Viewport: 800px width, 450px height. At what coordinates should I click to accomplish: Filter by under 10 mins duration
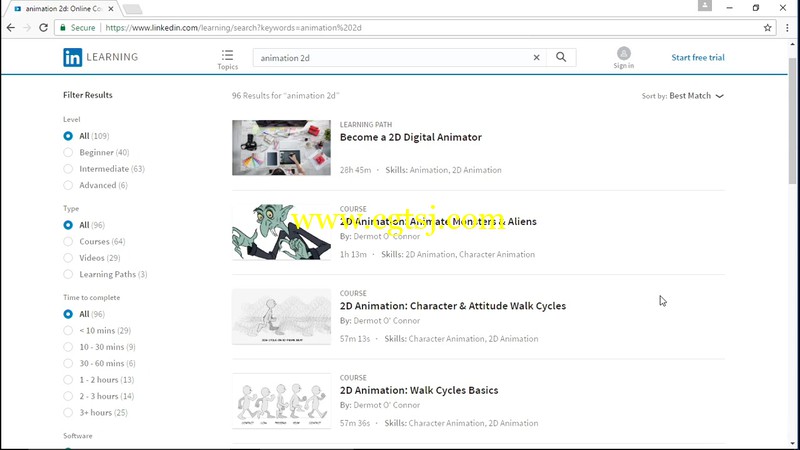(68, 330)
